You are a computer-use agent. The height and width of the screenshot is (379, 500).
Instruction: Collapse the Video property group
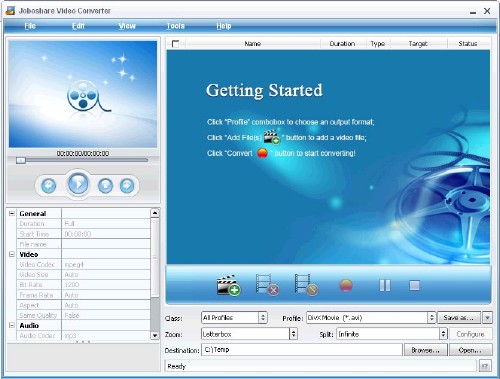[x=12, y=254]
